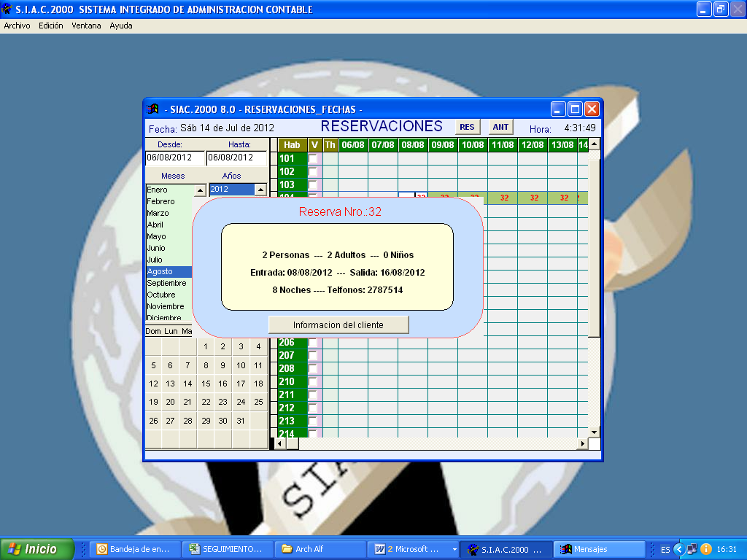
Task: Click the SIAC icon in the Reservaciones title bar
Action: click(153, 109)
